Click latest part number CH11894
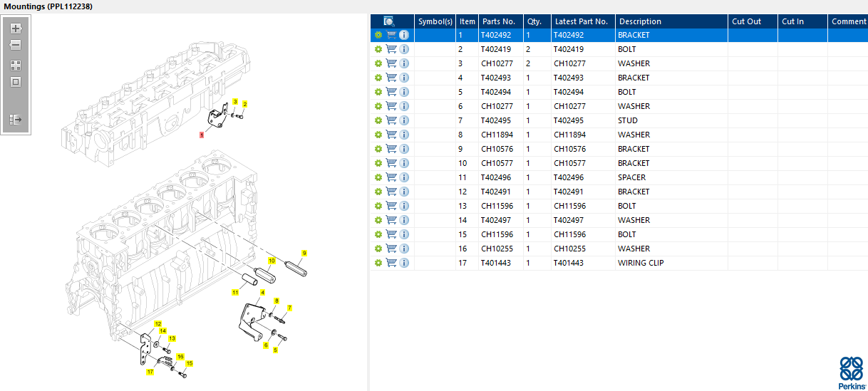The image size is (868, 391). [x=570, y=135]
